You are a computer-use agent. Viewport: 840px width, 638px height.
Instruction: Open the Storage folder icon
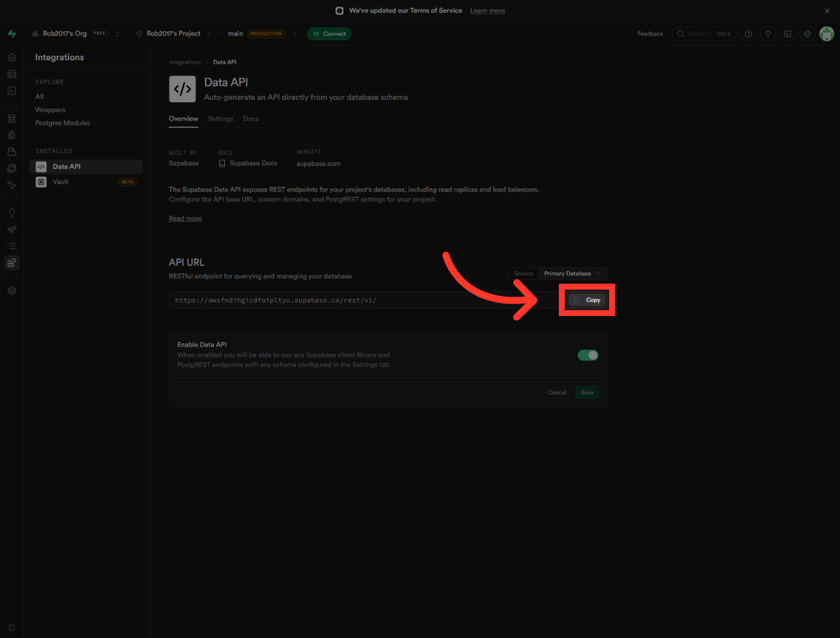click(12, 152)
